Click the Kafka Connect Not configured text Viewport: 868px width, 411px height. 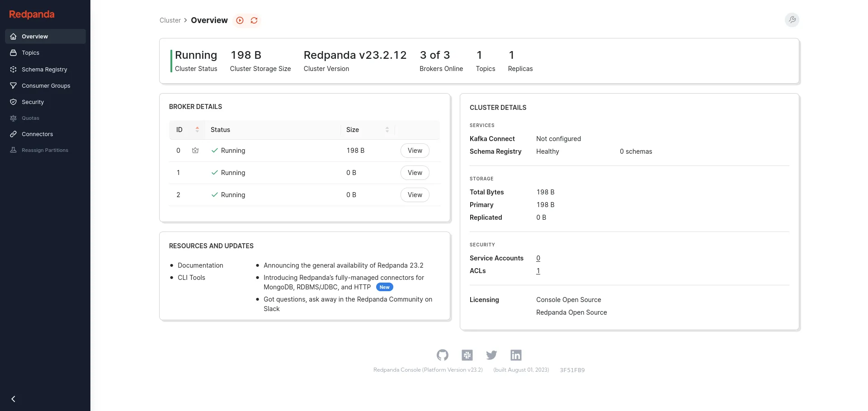(558, 139)
